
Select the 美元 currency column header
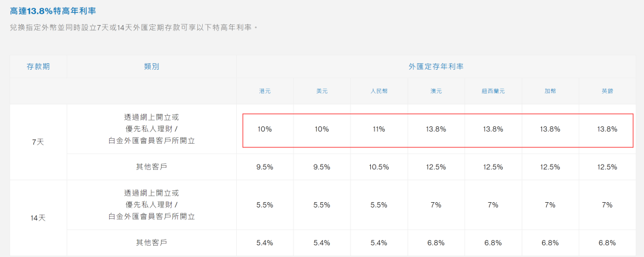click(322, 91)
